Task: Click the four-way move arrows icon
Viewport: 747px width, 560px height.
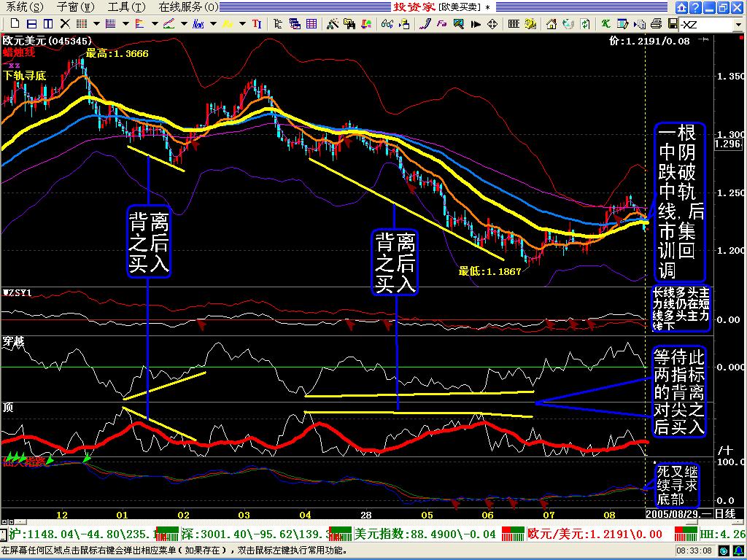Action: [x=492, y=24]
